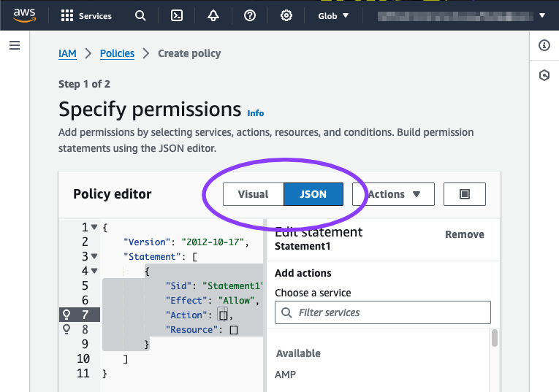The height and width of the screenshot is (392, 559).
Task: Click the lightbulb hint on line 8
Action: point(66,329)
